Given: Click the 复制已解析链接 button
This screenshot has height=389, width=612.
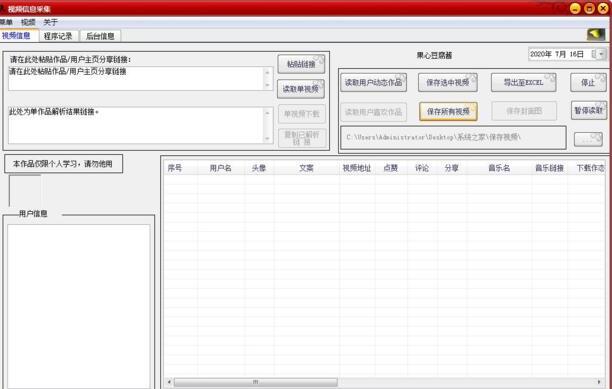Looking at the screenshot, I should pos(302,138).
